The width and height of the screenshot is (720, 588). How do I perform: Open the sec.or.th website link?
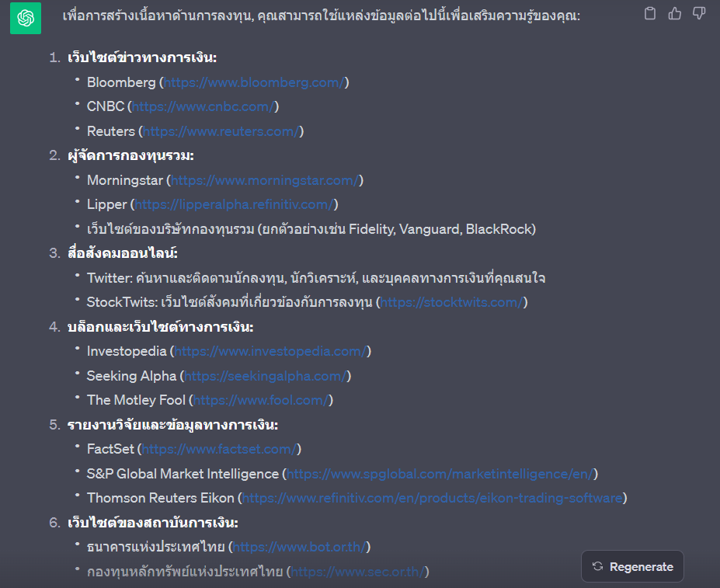point(358,572)
